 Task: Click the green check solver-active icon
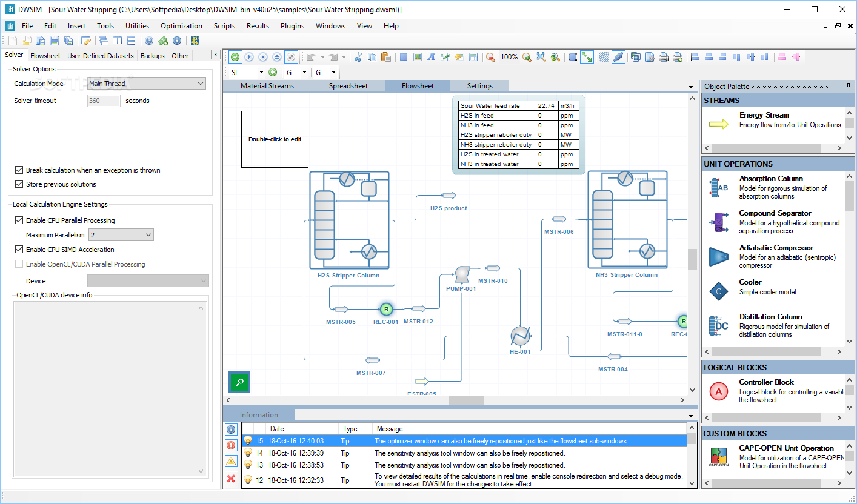tap(235, 57)
